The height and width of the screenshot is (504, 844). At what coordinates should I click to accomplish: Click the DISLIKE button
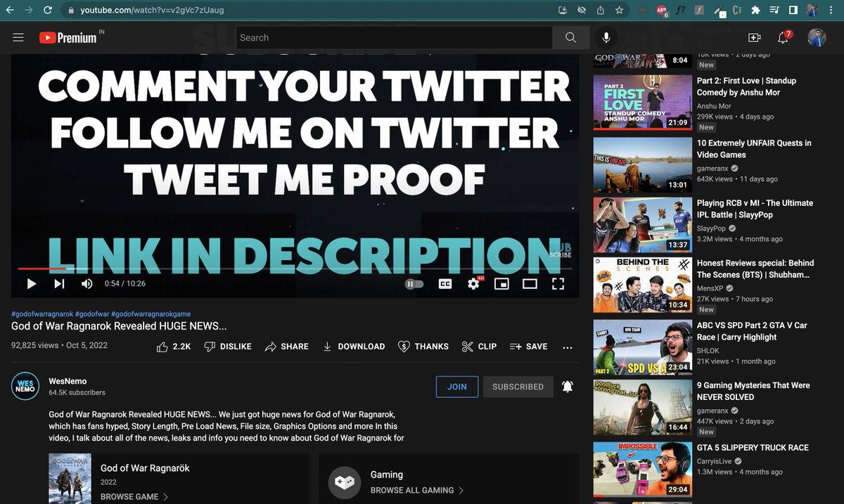coord(227,347)
